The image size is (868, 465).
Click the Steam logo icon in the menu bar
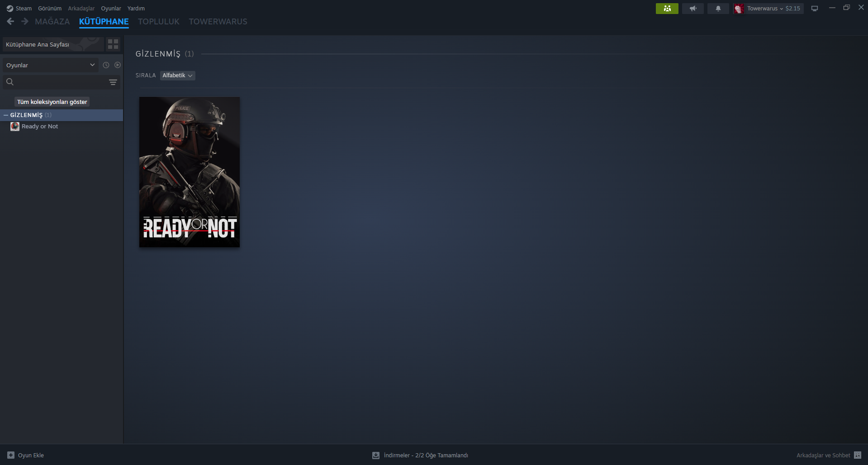click(x=10, y=9)
